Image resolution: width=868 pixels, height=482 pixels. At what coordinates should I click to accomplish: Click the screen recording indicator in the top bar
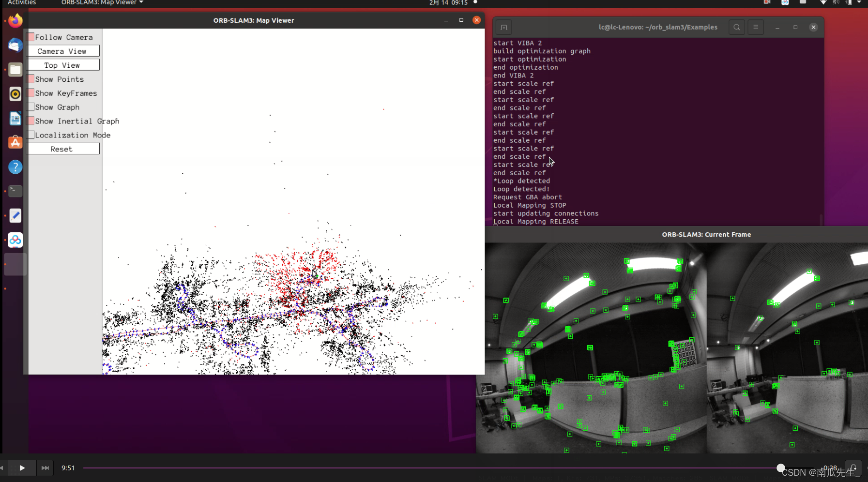(767, 2)
